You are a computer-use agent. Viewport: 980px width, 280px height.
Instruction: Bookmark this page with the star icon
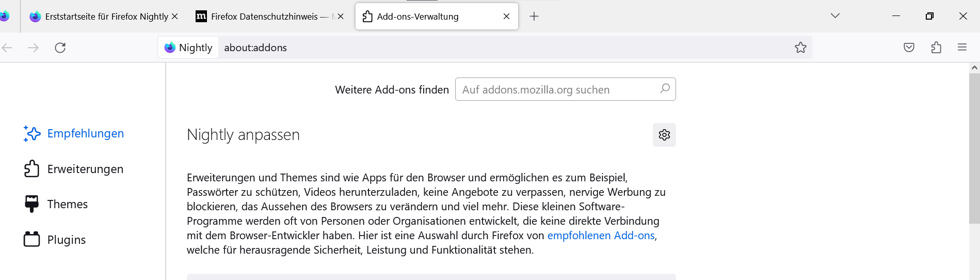point(800,48)
